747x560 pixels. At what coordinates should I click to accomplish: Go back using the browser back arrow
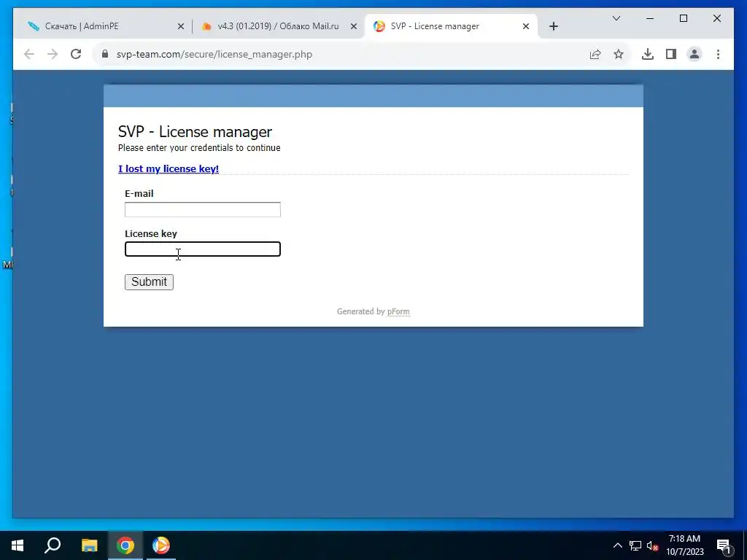(x=29, y=54)
